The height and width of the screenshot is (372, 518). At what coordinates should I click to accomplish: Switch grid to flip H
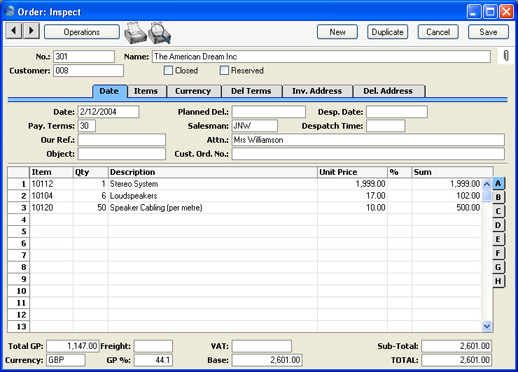click(498, 281)
